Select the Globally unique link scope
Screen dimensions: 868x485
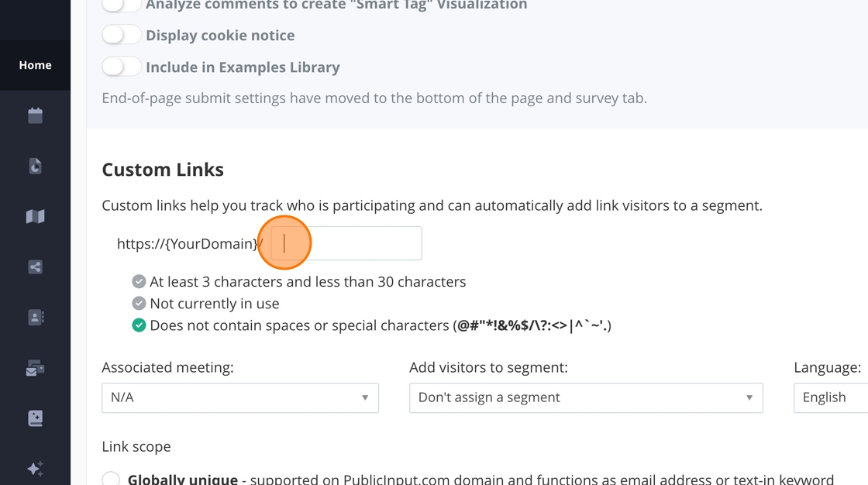pos(111,479)
